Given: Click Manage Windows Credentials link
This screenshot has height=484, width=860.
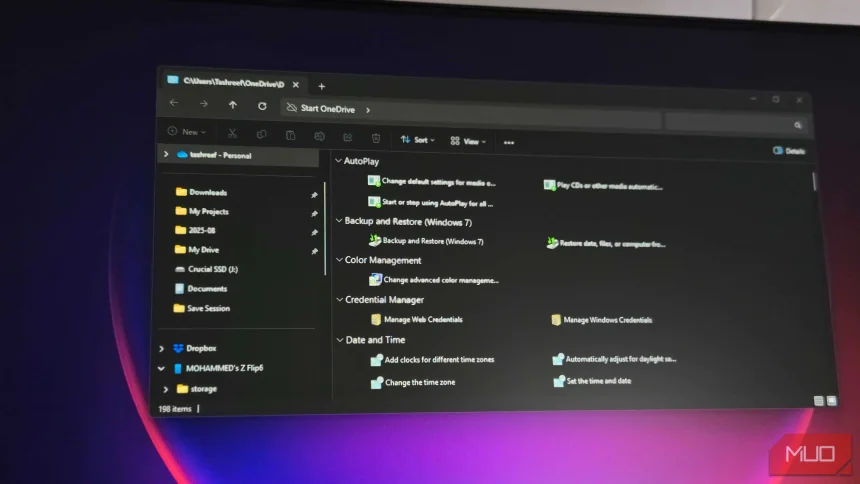Looking at the screenshot, I should click(607, 320).
